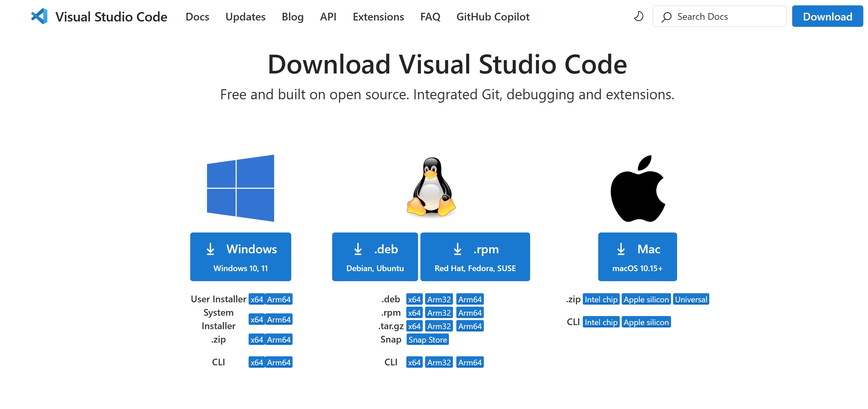This screenshot has width=868, height=409.
Task: Open the Docs menu item
Action: [x=197, y=17]
